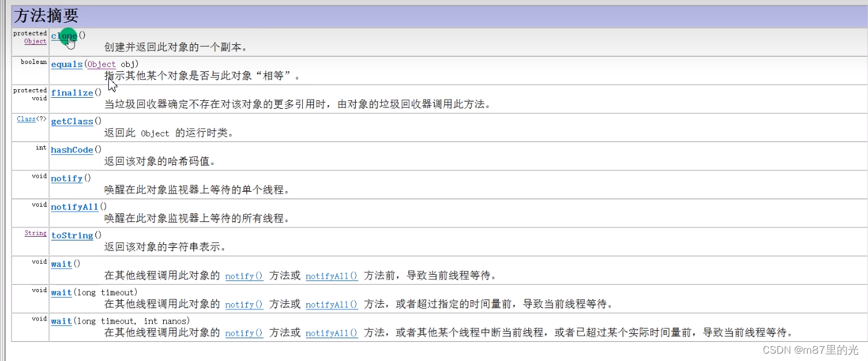Open the getClass() method documentation
868x361 pixels.
pyautogui.click(x=72, y=121)
